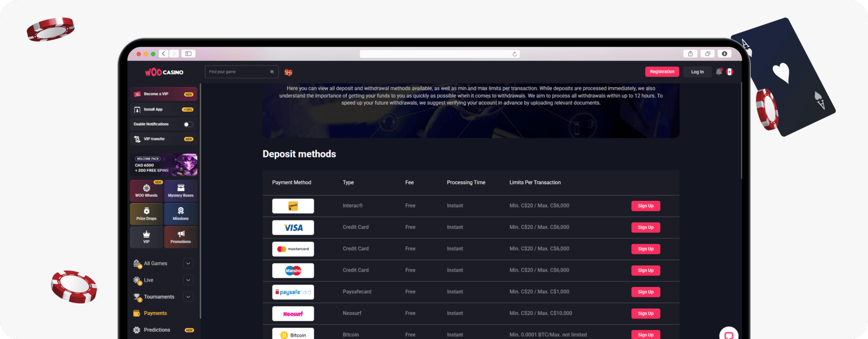This screenshot has width=868, height=339.
Task: Click the Interac® type cell
Action: (x=353, y=206)
